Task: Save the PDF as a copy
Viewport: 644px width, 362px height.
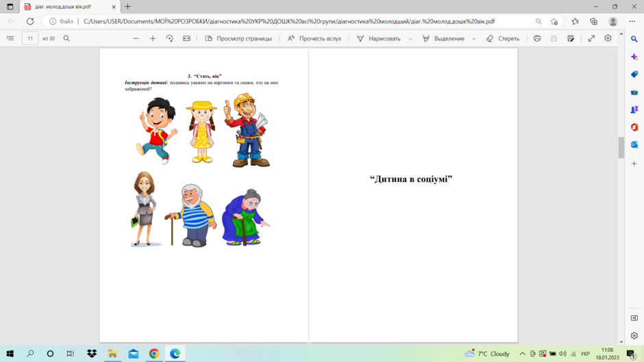Action: [x=571, y=38]
